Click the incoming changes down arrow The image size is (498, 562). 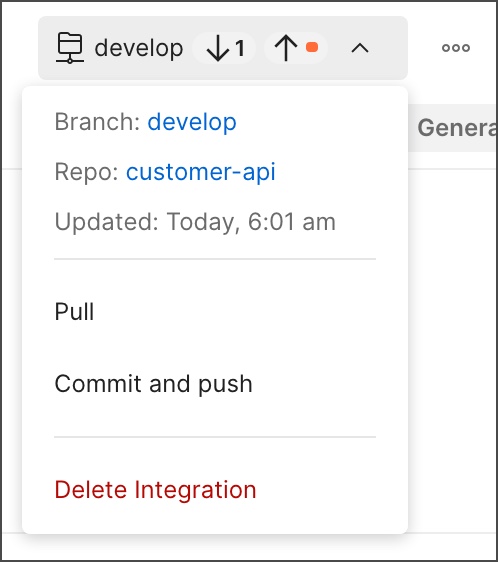click(218, 48)
